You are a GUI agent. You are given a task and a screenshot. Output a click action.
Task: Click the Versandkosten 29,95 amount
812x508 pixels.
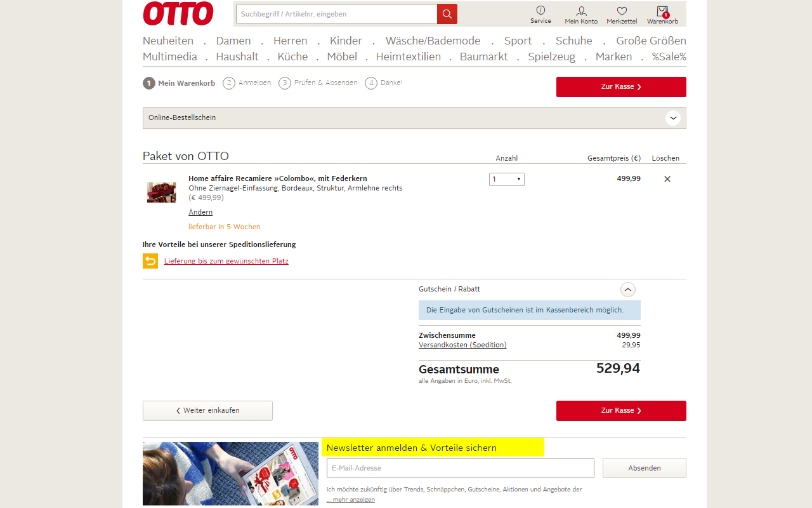point(631,345)
